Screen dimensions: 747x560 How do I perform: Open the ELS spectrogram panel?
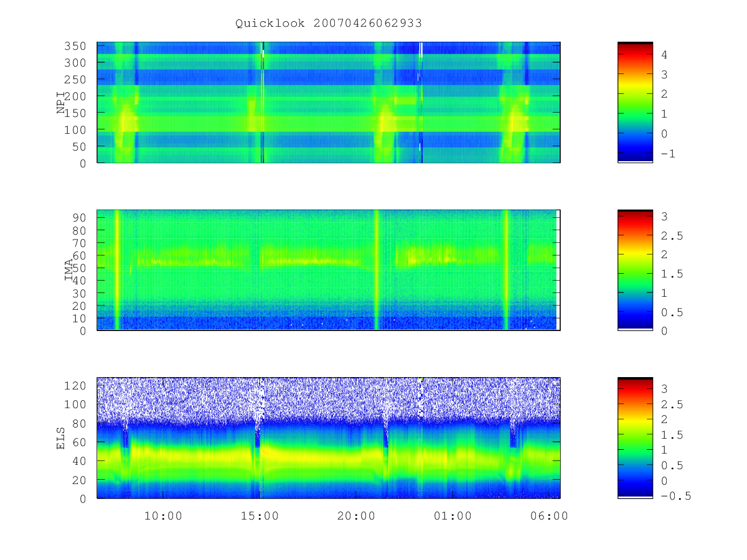(x=329, y=438)
